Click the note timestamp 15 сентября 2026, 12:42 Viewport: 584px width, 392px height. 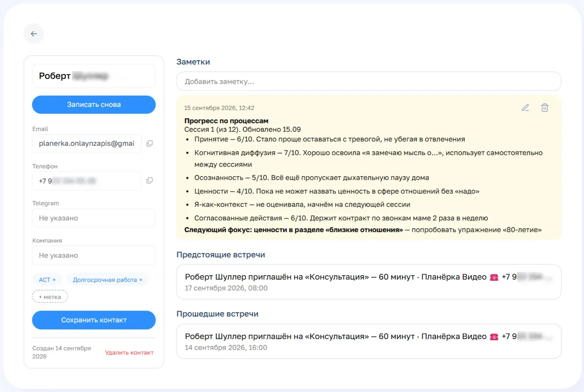click(219, 108)
